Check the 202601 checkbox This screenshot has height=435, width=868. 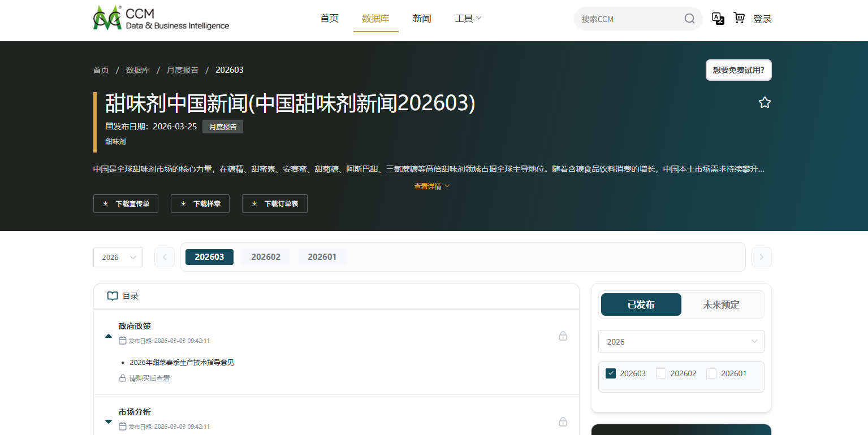point(711,373)
